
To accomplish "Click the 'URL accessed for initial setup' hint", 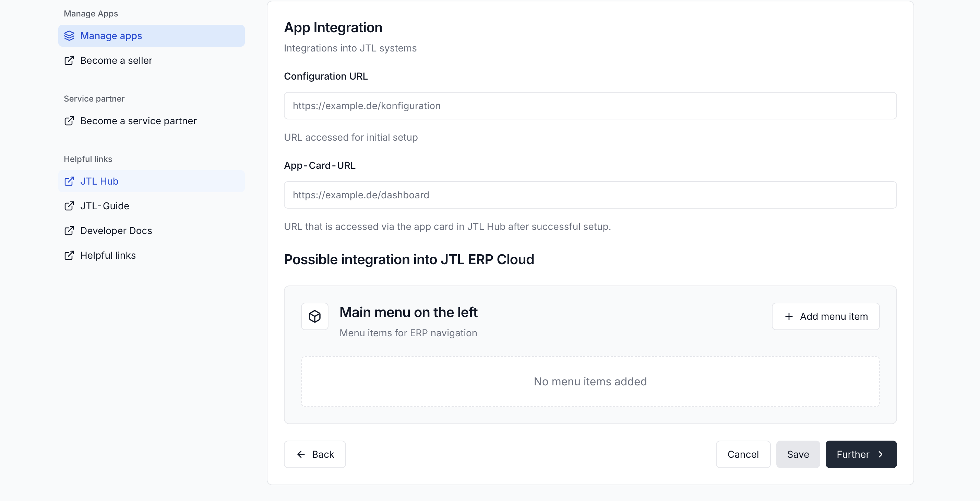I will pyautogui.click(x=351, y=138).
